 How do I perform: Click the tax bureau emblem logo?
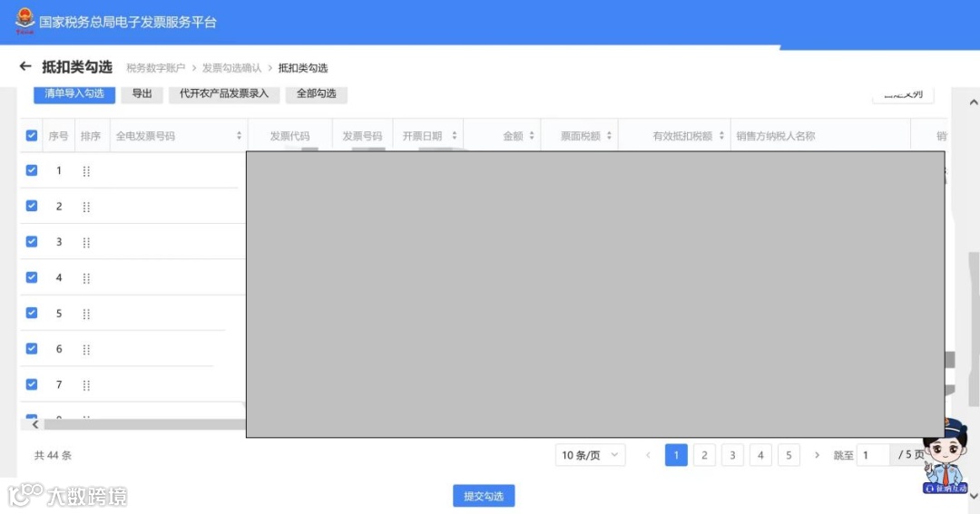point(25,21)
